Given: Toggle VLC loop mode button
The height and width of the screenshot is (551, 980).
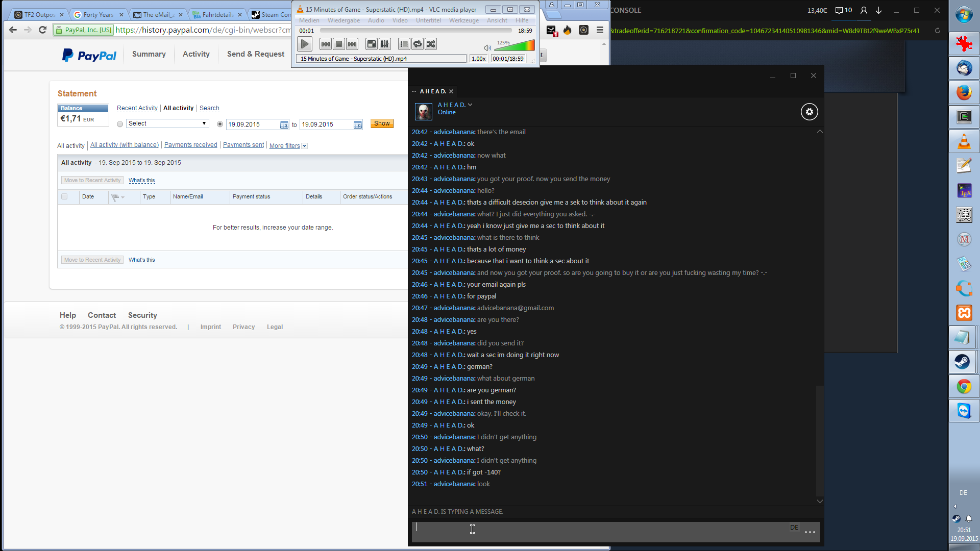Looking at the screenshot, I should (418, 44).
